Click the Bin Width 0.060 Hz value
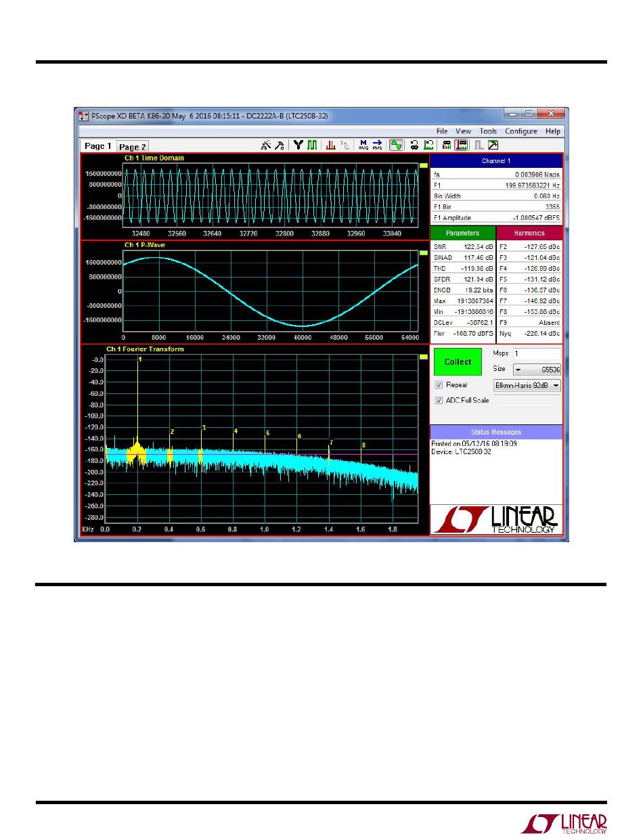 click(x=547, y=196)
